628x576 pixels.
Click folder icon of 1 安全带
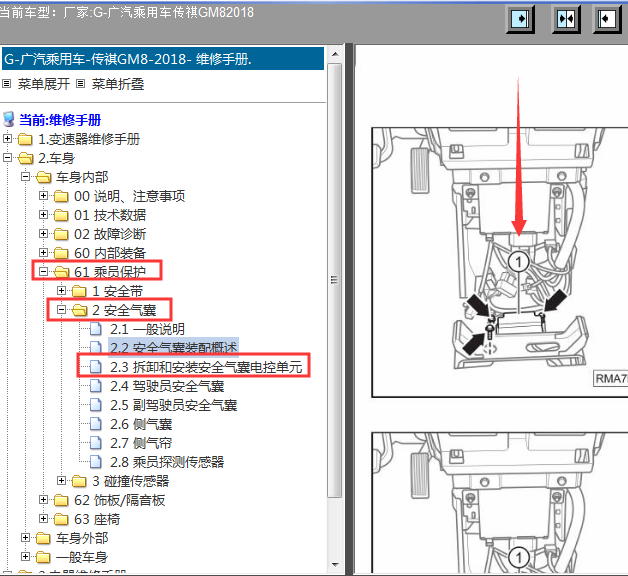coord(79,291)
